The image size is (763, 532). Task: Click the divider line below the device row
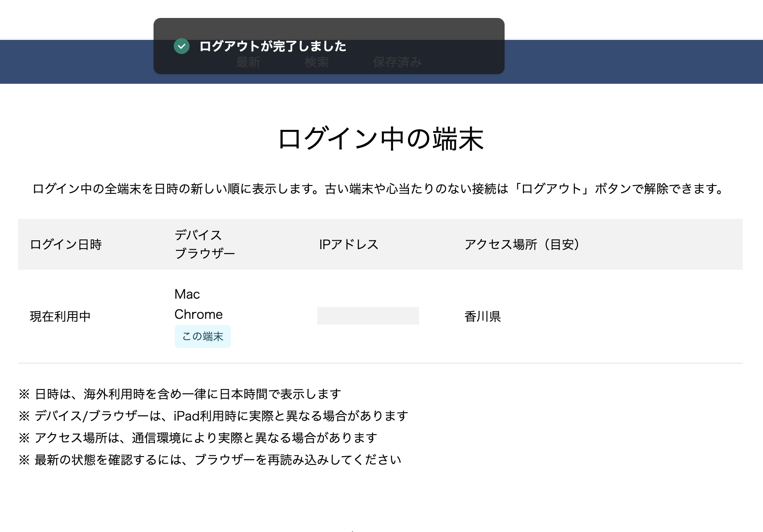pos(380,363)
